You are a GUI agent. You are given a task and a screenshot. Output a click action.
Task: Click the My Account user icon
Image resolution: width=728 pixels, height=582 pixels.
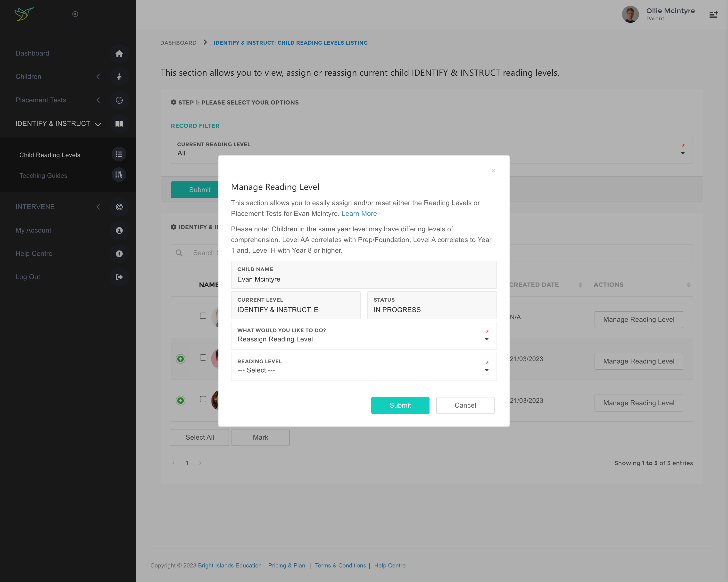click(119, 230)
